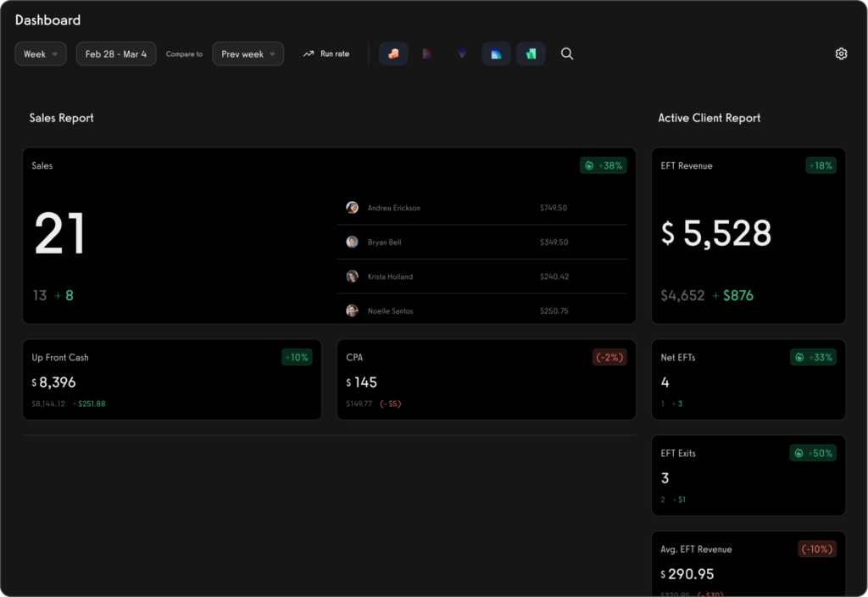The height and width of the screenshot is (597, 868).
Task: Open the Week period dropdown
Action: [x=40, y=53]
